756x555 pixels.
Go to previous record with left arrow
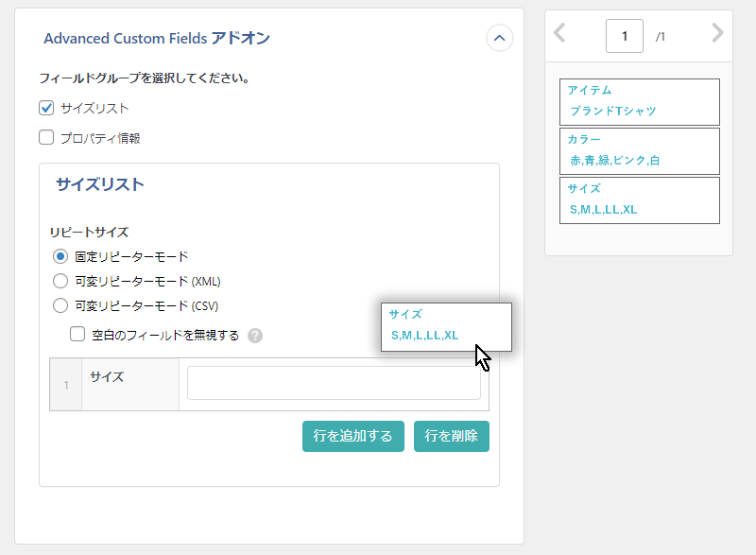pyautogui.click(x=559, y=33)
